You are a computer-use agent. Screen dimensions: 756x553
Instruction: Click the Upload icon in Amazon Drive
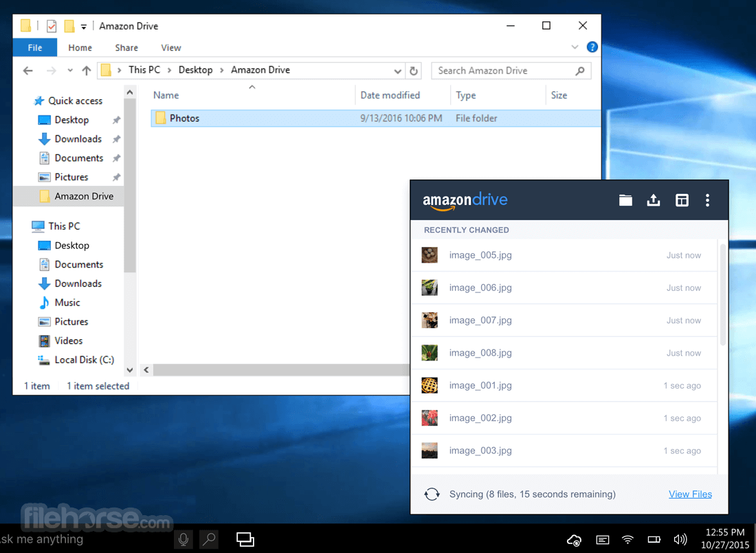[x=653, y=200]
